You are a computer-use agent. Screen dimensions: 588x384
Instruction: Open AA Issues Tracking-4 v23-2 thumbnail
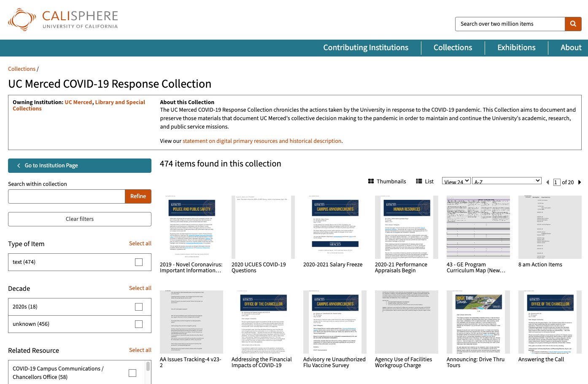(192, 322)
